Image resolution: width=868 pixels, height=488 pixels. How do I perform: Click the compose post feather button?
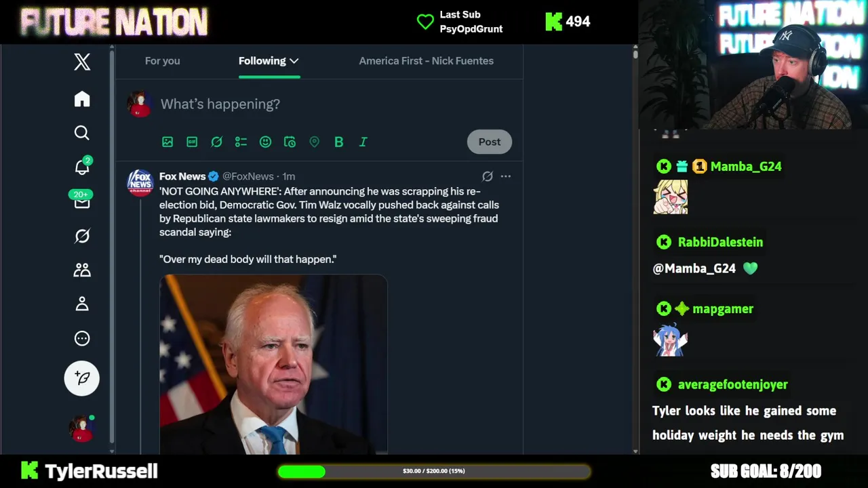pos(82,378)
